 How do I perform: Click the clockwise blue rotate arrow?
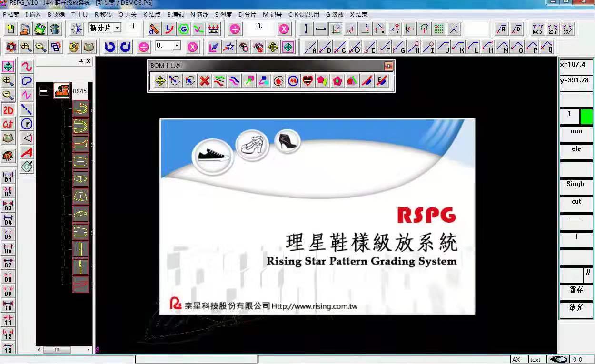point(125,47)
